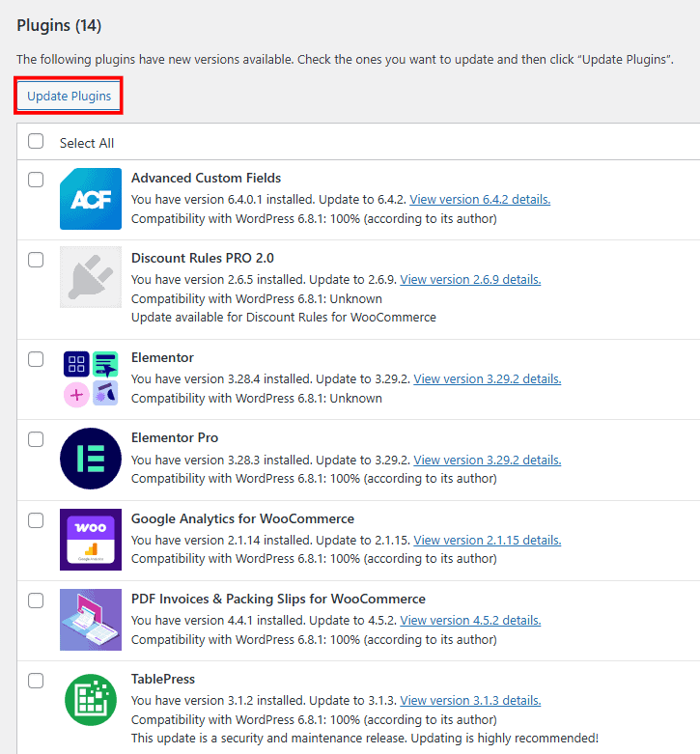This screenshot has width=700, height=754.
Task: Click the Discount Rules PRO 2.0 title
Action: 203,258
